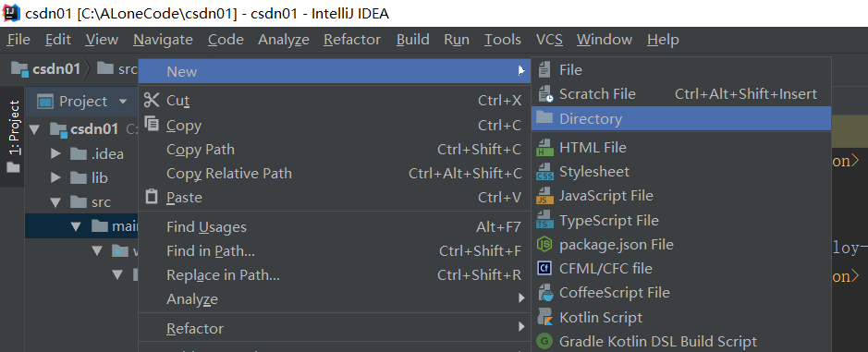This screenshot has height=352, width=868.
Task: Choose Replace in Path...
Action: click(x=335, y=275)
